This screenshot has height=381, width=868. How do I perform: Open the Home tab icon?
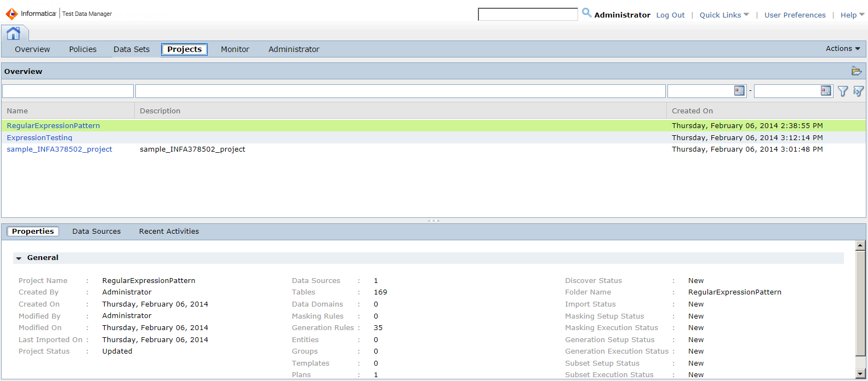(14, 33)
